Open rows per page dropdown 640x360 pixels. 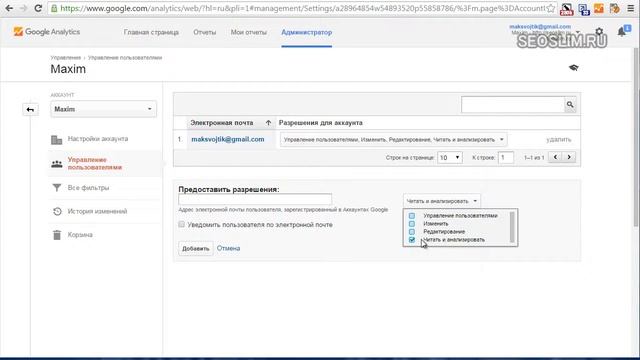pos(449,157)
